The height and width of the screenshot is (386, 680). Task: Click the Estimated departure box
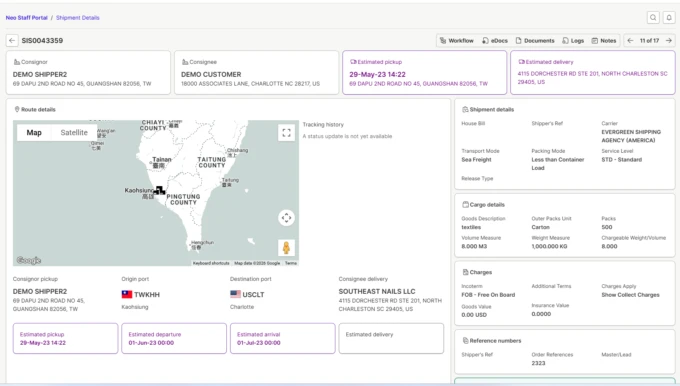tap(174, 338)
